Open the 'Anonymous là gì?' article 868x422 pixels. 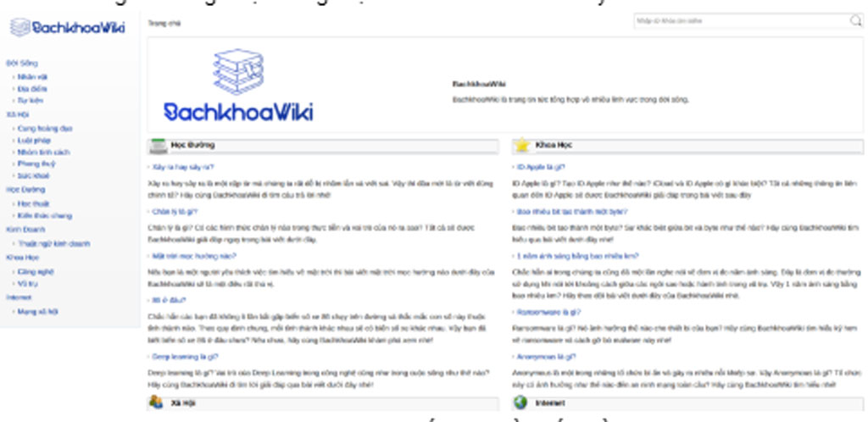click(x=546, y=357)
